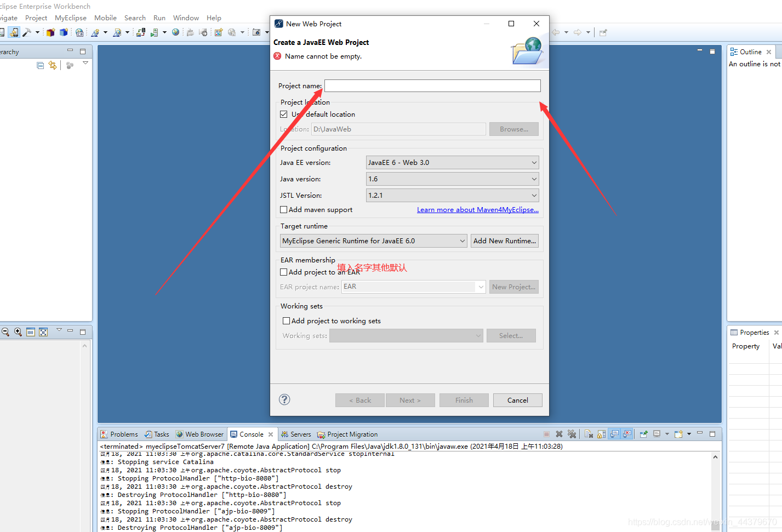
Task: Open the Target runtime dropdown
Action: (374, 241)
